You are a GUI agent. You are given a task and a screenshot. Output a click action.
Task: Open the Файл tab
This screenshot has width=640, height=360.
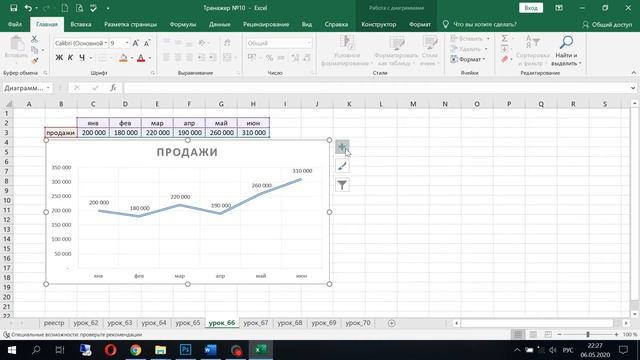[x=15, y=24]
